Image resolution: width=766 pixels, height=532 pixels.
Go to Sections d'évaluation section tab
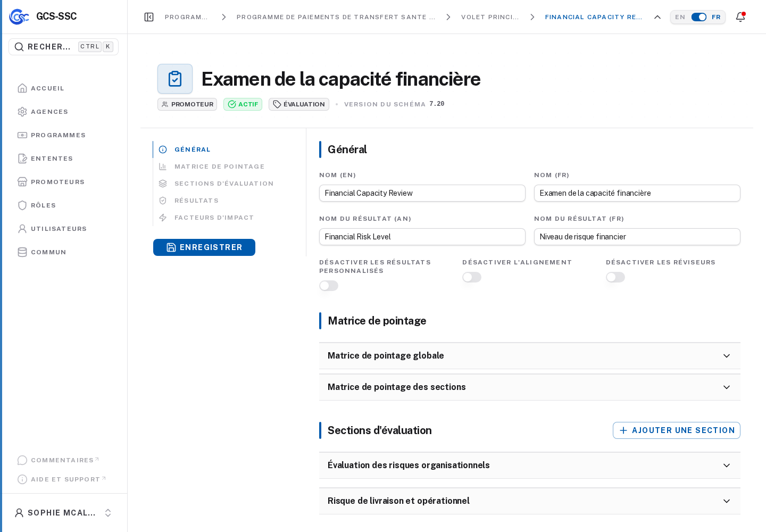224,184
